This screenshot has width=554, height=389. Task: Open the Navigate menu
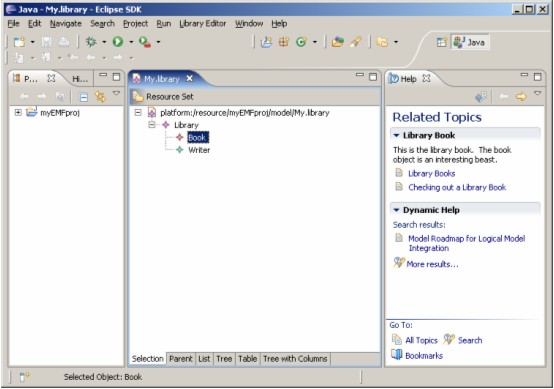click(x=66, y=24)
